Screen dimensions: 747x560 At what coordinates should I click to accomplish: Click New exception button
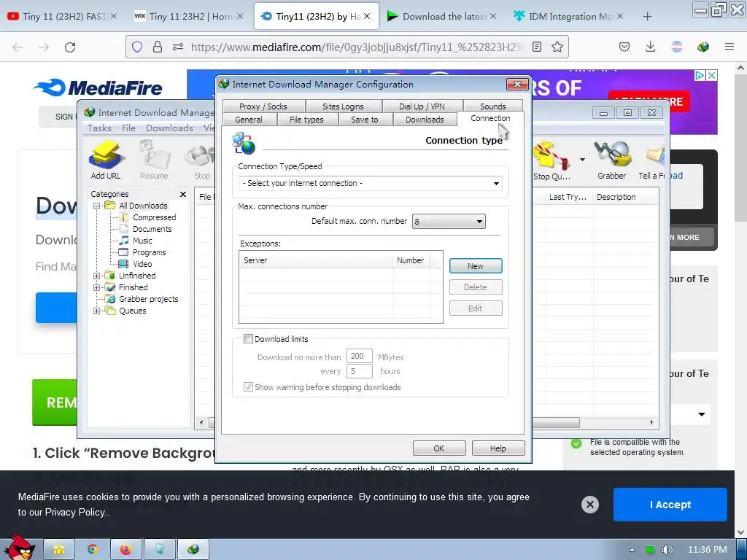[476, 266]
